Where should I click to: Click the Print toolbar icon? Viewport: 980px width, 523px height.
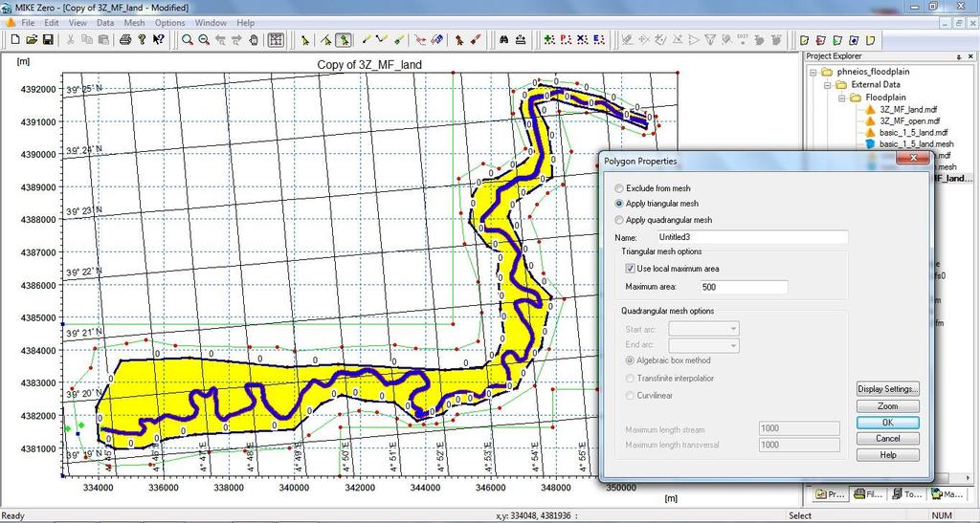coord(125,40)
